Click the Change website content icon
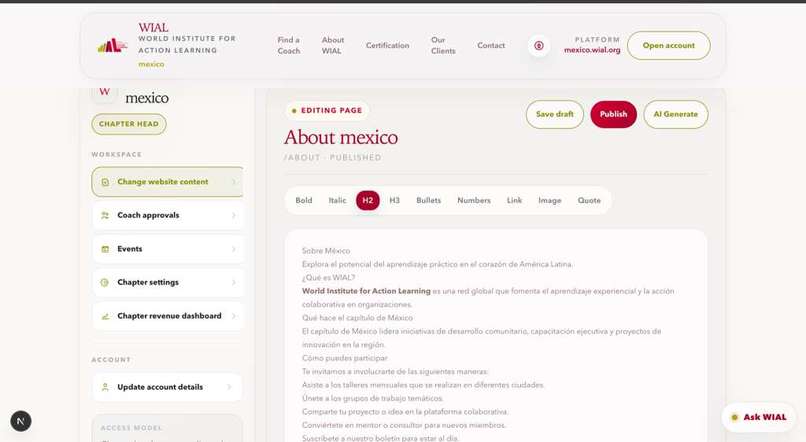 (105, 182)
